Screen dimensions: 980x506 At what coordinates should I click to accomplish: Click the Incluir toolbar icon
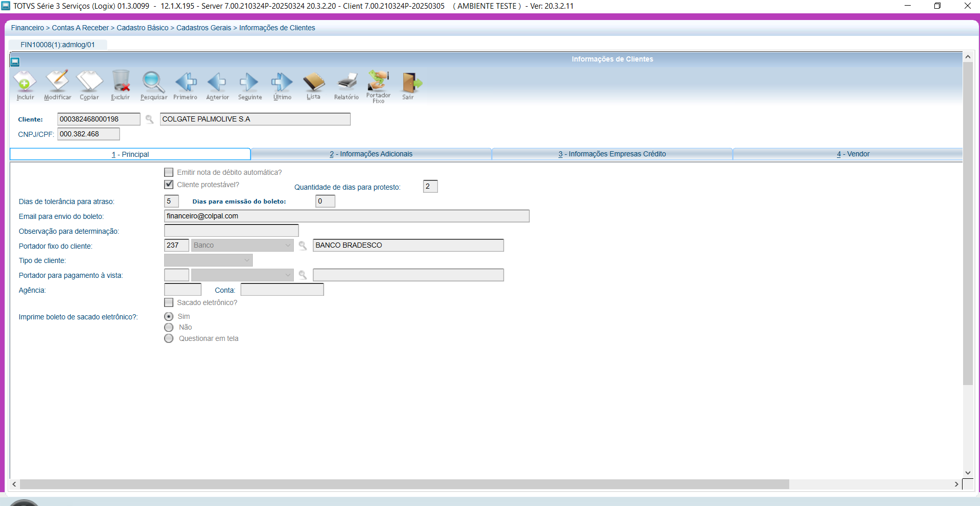point(25,85)
